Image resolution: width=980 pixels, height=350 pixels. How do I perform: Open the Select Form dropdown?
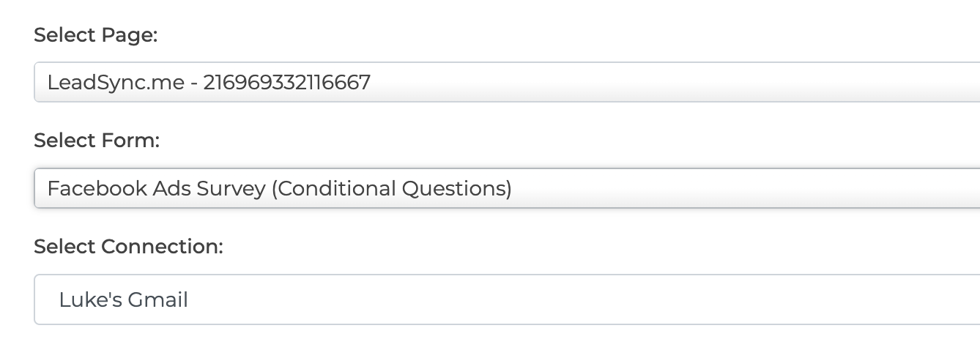click(x=507, y=188)
